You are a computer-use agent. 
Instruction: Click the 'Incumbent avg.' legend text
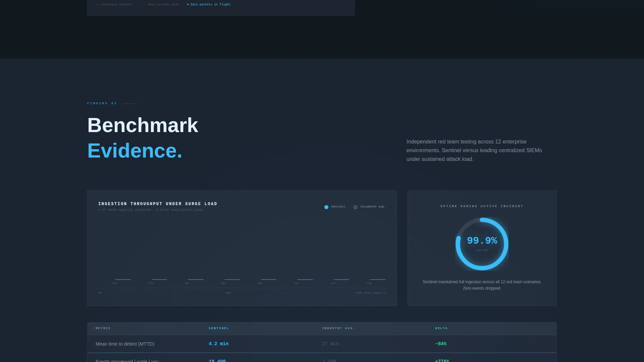(x=373, y=206)
